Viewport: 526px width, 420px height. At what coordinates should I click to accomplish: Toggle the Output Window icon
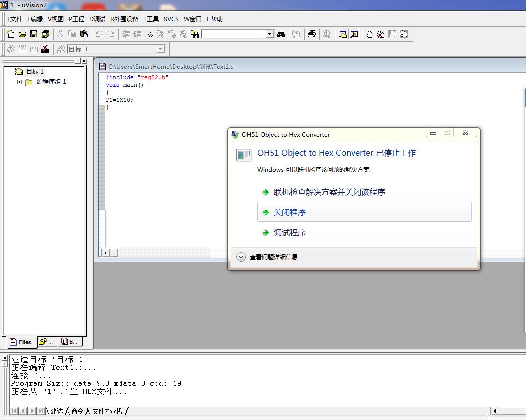[x=354, y=34]
